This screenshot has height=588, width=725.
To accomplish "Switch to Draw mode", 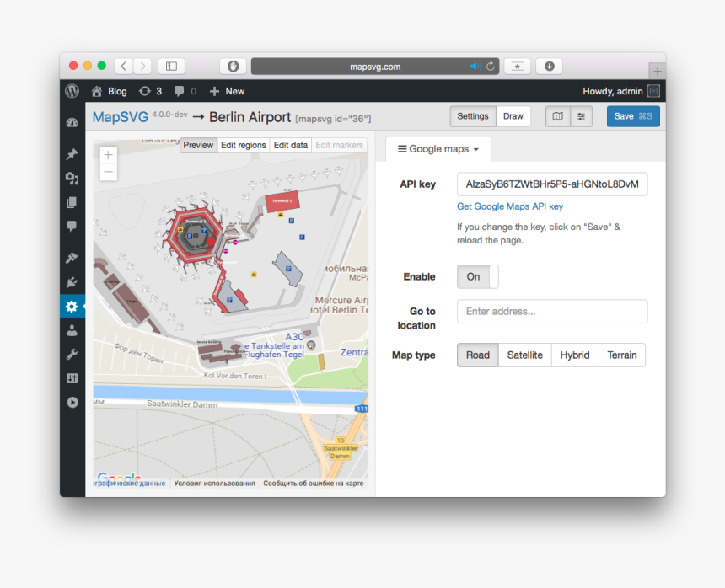I will pos(513,116).
